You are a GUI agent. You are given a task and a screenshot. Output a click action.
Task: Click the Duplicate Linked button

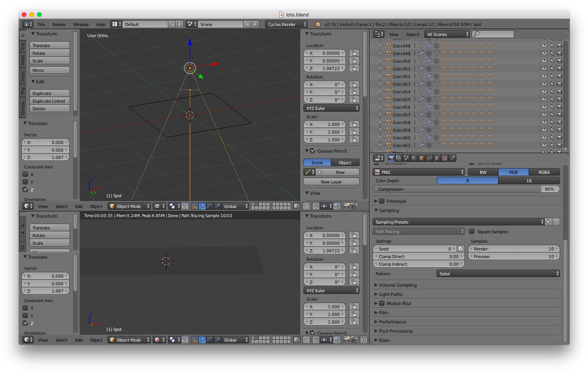click(x=49, y=101)
